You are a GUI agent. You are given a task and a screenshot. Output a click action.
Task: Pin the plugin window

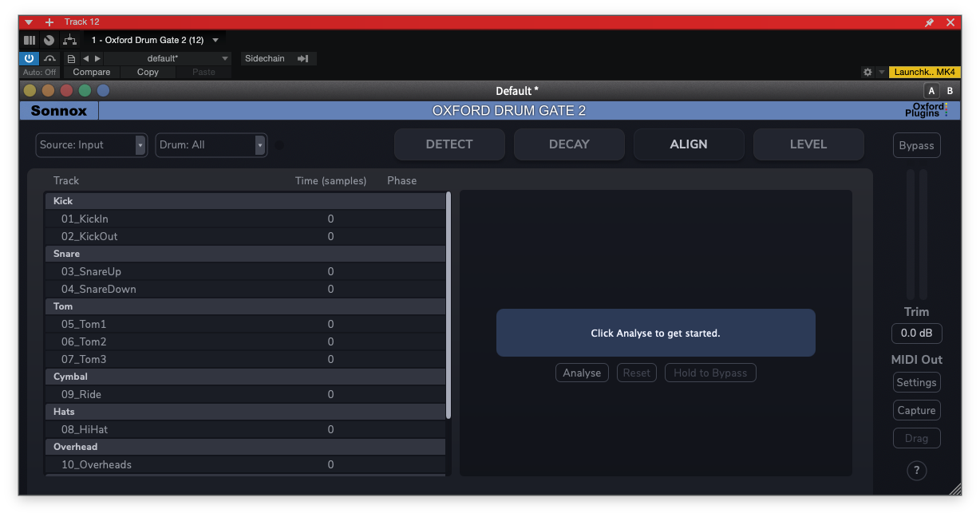tap(929, 22)
